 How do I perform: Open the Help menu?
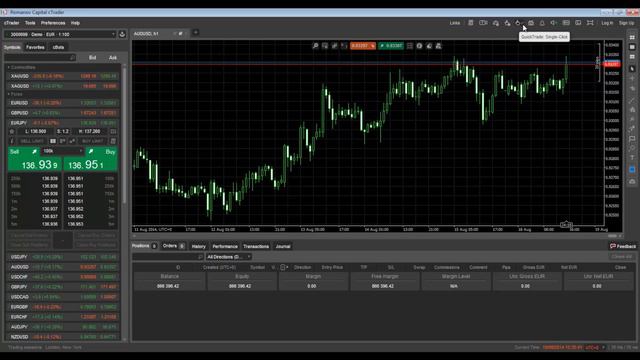tap(76, 23)
